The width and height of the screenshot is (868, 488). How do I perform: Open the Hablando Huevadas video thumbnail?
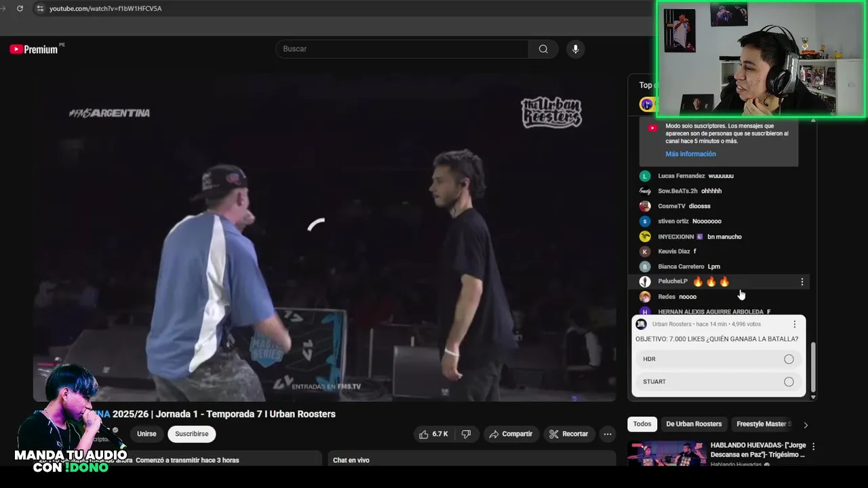click(x=667, y=453)
